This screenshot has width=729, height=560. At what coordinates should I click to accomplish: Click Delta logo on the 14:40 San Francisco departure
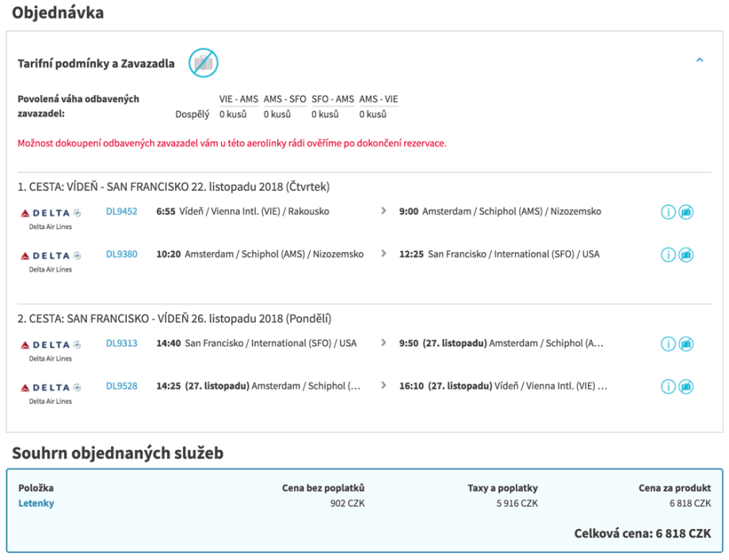pyautogui.click(x=51, y=345)
